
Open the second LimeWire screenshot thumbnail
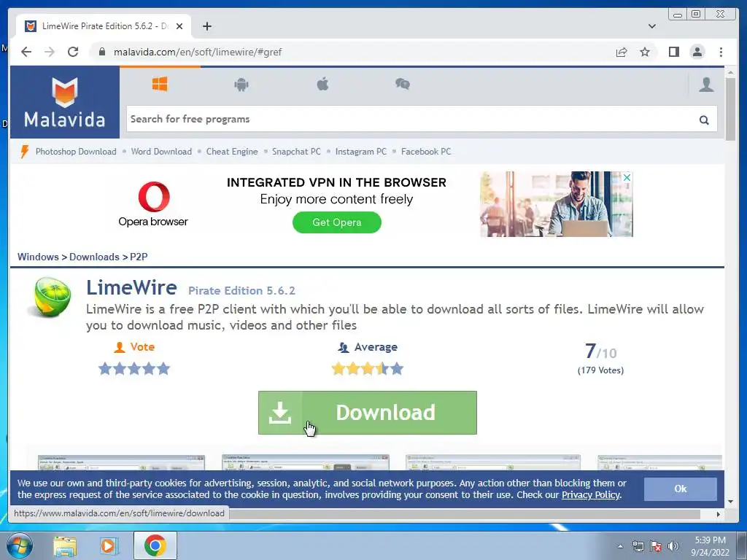pos(306,462)
